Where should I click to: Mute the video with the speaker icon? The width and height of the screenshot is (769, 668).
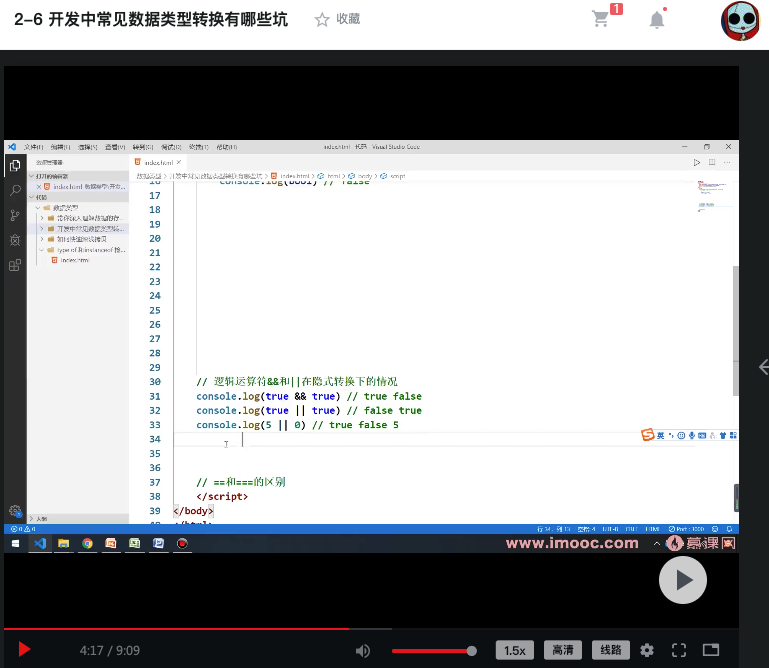pyautogui.click(x=363, y=650)
